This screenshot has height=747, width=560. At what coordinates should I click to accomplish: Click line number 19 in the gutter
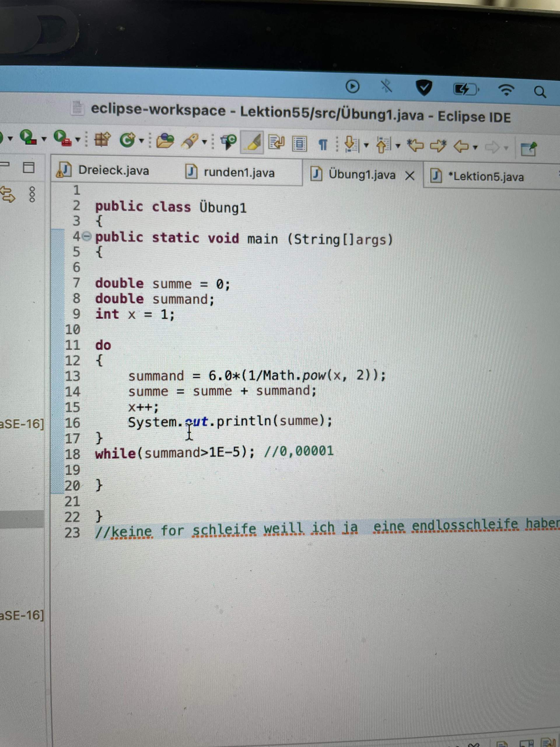click(x=73, y=470)
